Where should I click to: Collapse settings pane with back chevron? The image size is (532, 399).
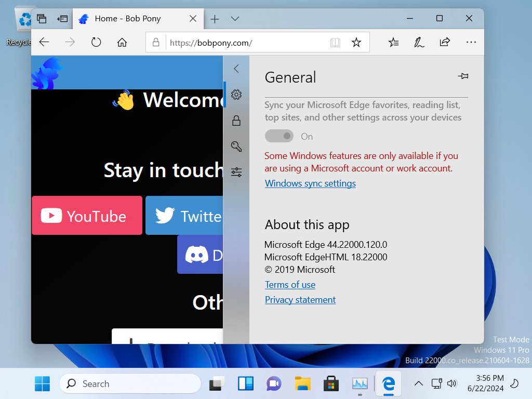[236, 69]
